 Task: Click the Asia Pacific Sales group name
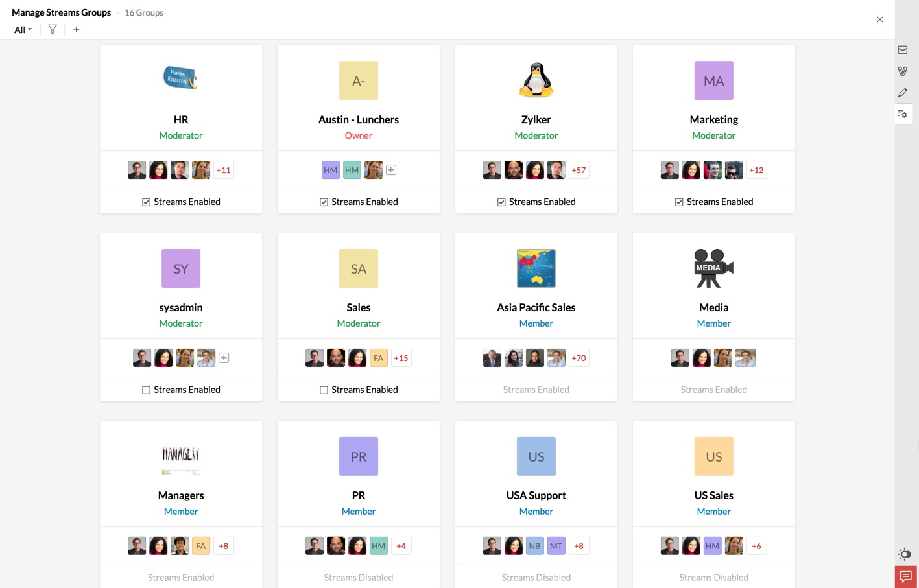coord(536,307)
